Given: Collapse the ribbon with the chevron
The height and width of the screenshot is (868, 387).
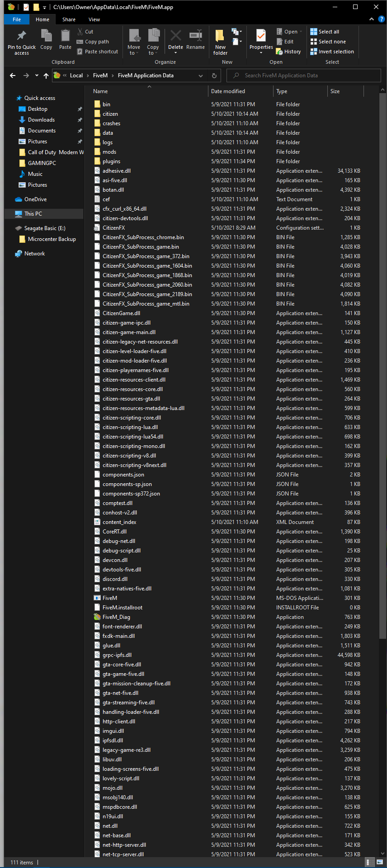Looking at the screenshot, I should 371,19.
